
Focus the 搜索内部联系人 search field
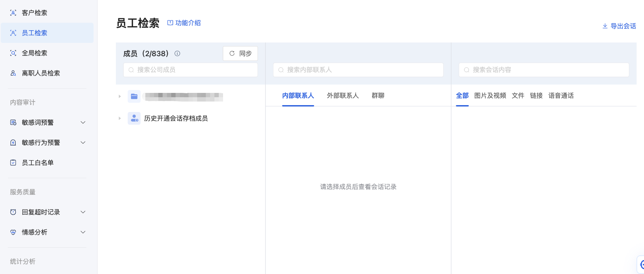pyautogui.click(x=358, y=70)
